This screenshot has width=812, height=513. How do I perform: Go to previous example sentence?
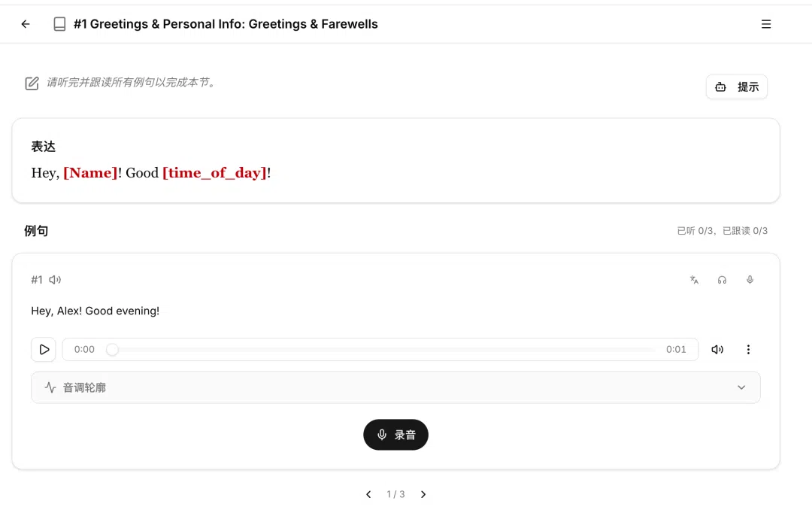368,494
